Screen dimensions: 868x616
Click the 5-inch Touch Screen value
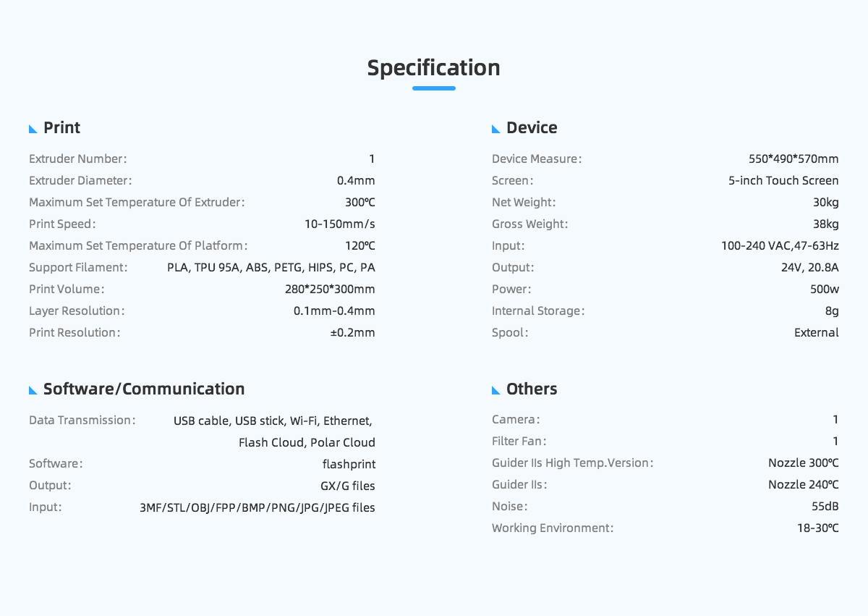[x=783, y=181]
